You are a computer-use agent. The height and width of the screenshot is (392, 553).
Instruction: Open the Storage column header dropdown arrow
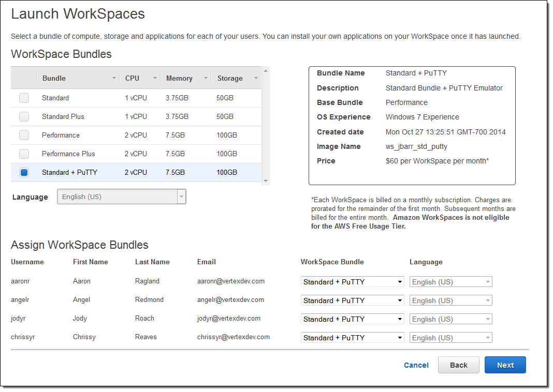[256, 78]
